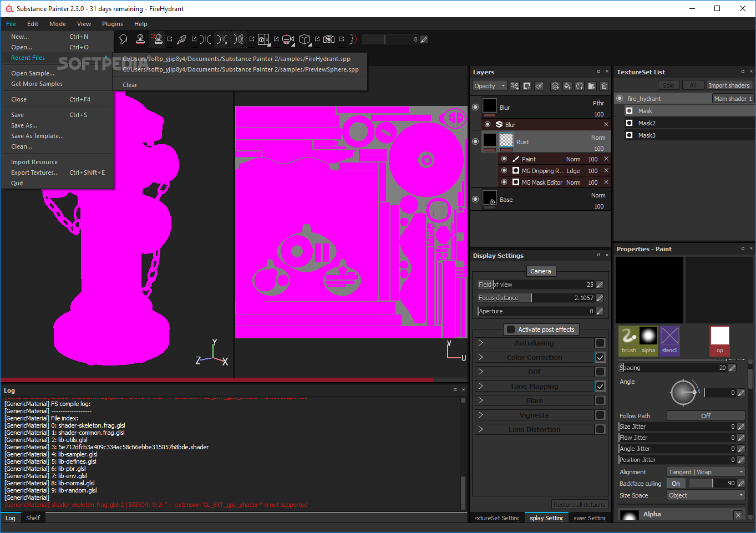756x533 pixels.
Task: Click the pencil icon beside Focus distance
Action: (x=600, y=298)
